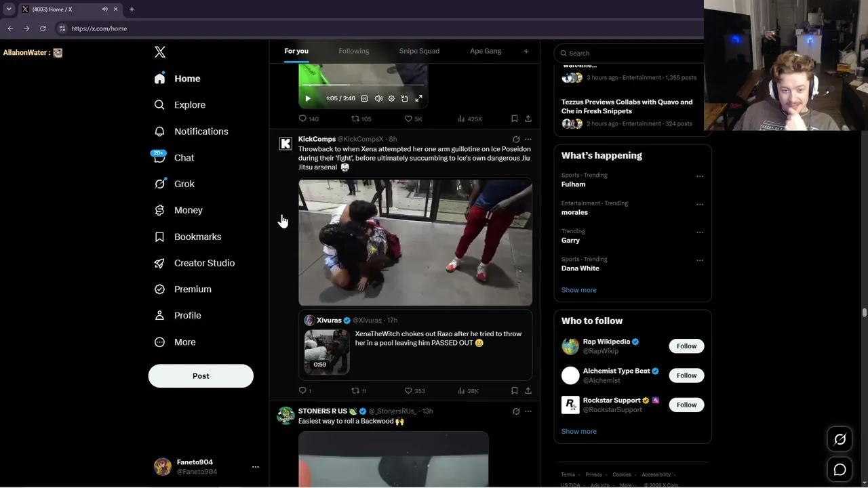The height and width of the screenshot is (488, 868).
Task: Follow Rockstar Support
Action: pos(686,405)
